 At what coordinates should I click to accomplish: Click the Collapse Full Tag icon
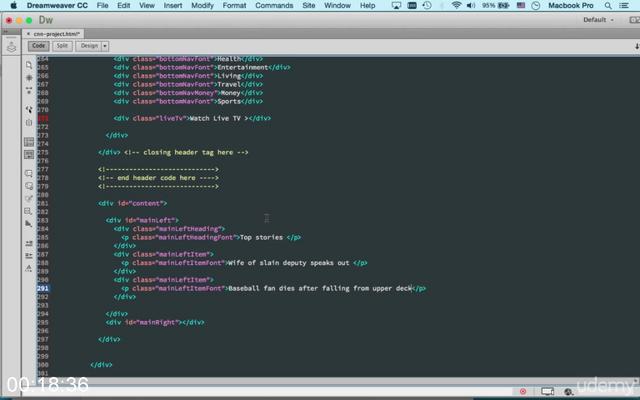[29, 90]
